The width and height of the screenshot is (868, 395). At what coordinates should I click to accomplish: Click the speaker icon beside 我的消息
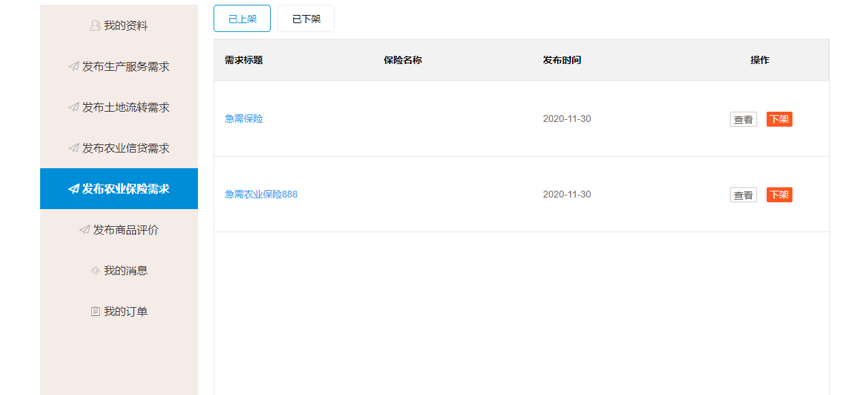pyautogui.click(x=95, y=271)
